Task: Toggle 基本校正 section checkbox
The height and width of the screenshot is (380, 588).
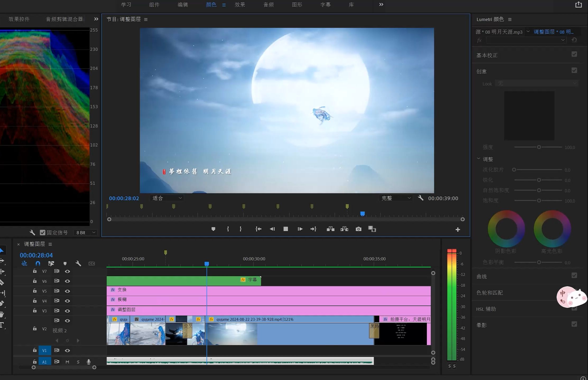Action: coord(574,54)
